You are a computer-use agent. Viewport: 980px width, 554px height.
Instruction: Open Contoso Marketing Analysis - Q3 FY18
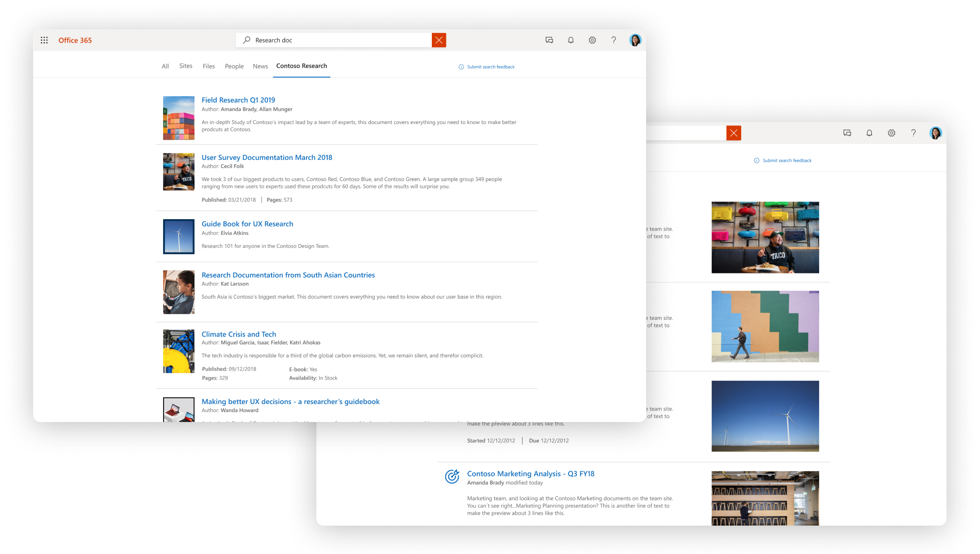pos(530,474)
